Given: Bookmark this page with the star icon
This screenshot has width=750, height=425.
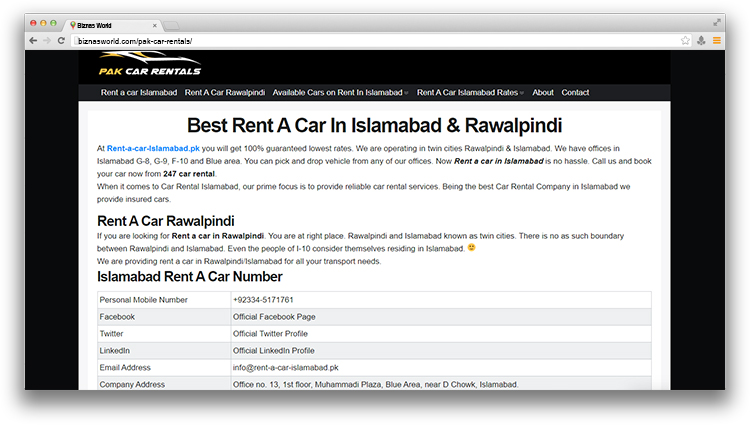Looking at the screenshot, I should click(x=685, y=41).
